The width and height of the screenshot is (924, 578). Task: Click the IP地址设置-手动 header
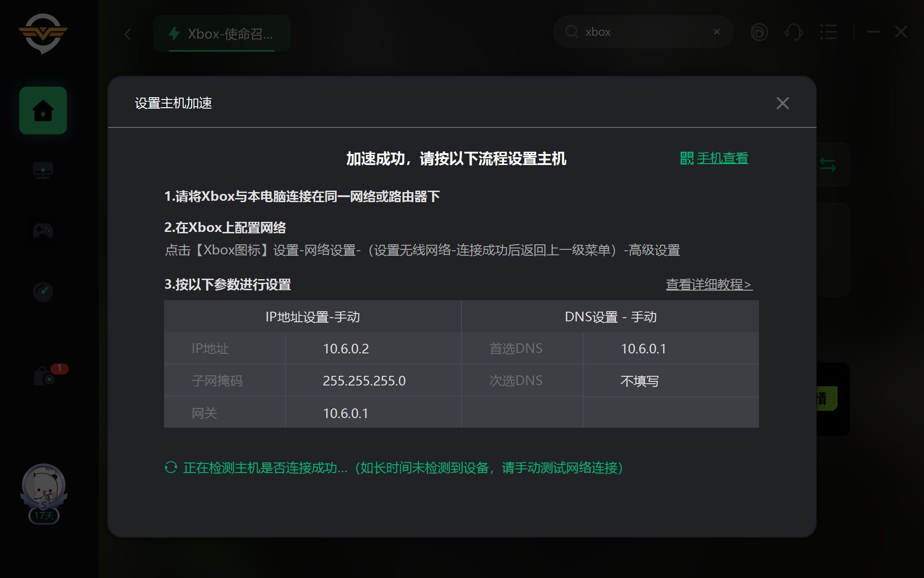click(x=313, y=317)
